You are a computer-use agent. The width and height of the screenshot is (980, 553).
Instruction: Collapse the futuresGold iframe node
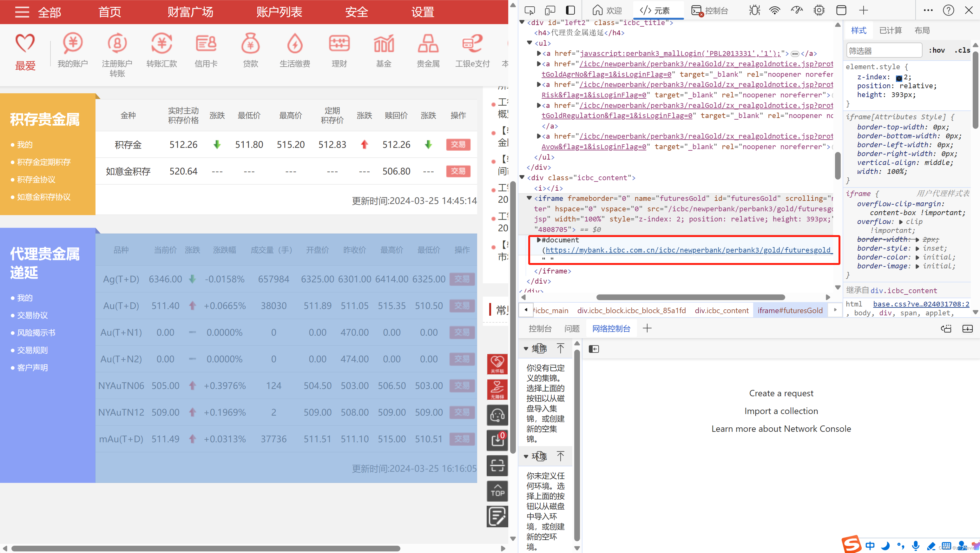pos(529,198)
